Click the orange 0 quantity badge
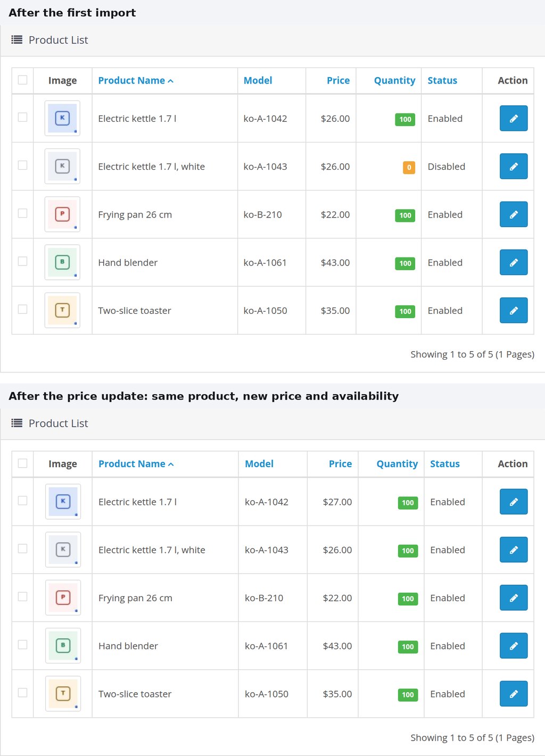The width and height of the screenshot is (545, 756). pos(409,168)
